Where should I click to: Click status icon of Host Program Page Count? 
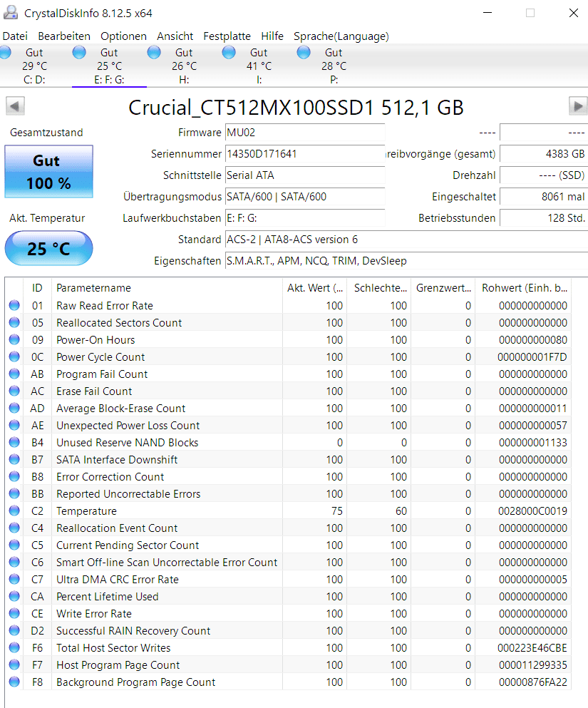(14, 665)
